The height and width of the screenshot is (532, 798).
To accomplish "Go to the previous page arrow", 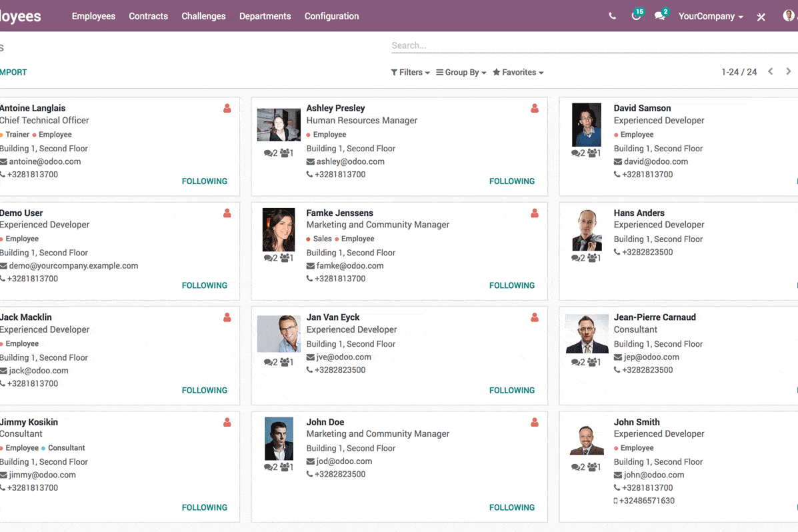I will click(x=770, y=71).
